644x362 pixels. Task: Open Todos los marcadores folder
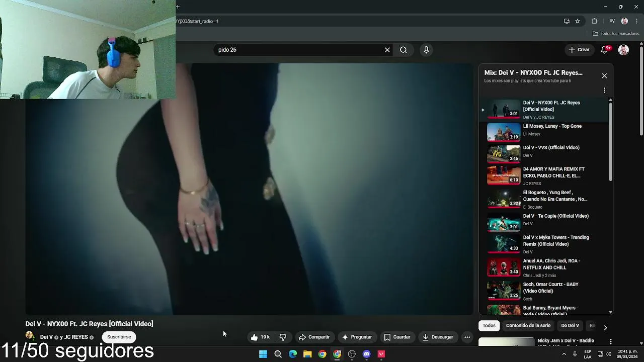[616, 34]
